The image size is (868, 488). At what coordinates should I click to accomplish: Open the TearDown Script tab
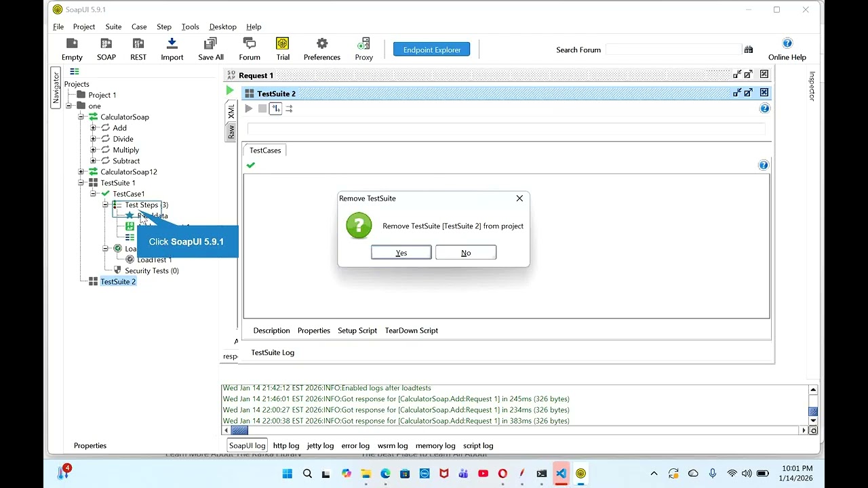(412, 331)
